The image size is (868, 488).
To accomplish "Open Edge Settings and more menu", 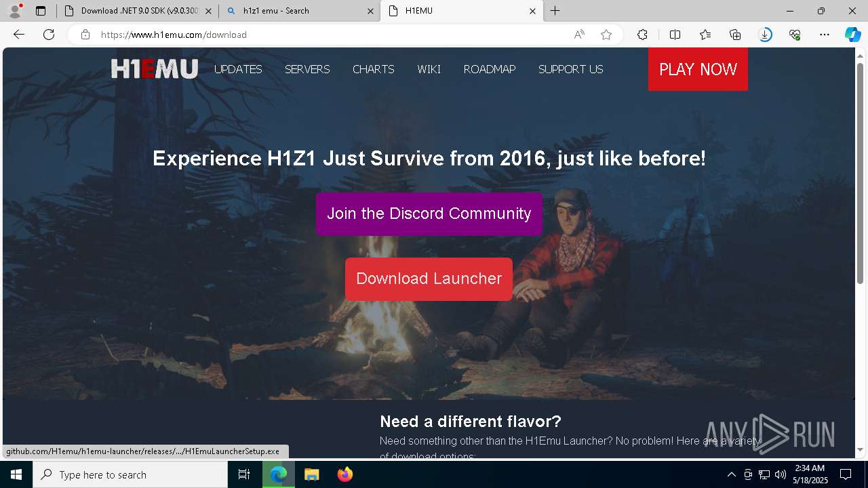I will (825, 35).
